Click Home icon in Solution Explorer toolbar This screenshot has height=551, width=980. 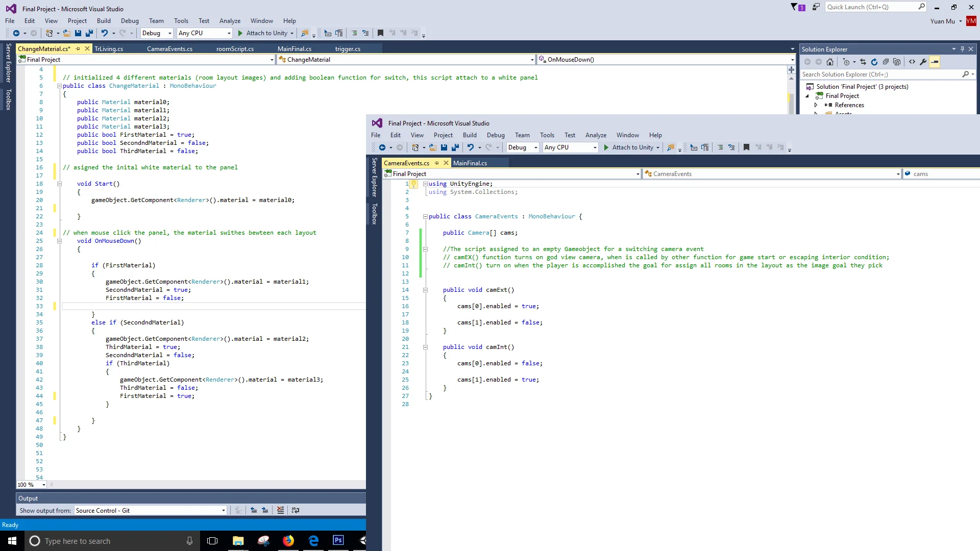click(830, 62)
